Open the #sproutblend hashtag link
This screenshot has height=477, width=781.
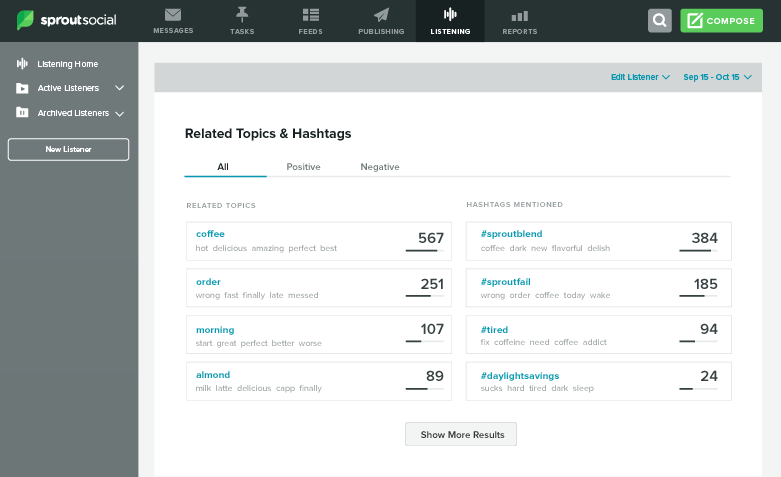tap(512, 234)
